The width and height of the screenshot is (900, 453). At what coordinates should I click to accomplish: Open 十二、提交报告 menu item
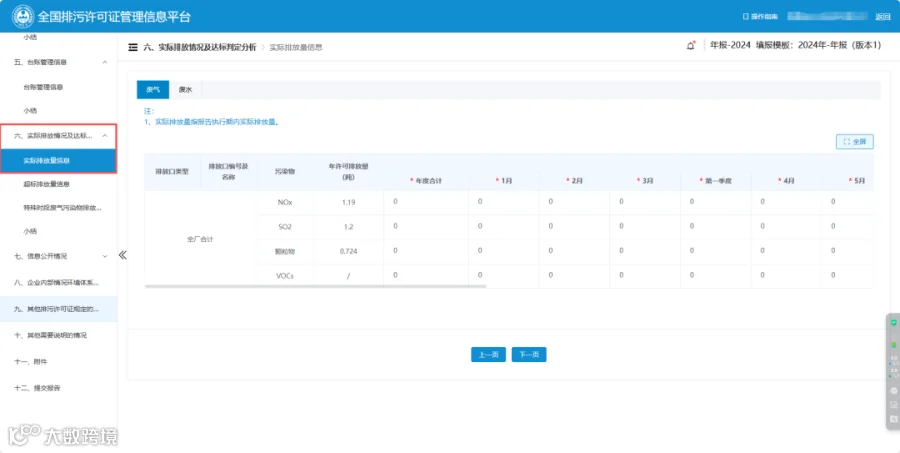tap(37, 388)
